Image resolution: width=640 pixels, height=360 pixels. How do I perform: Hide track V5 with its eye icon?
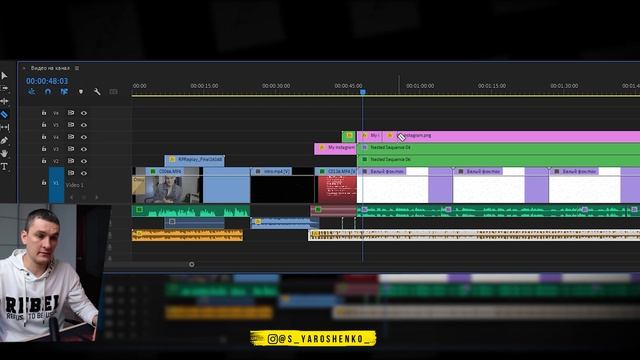point(84,125)
